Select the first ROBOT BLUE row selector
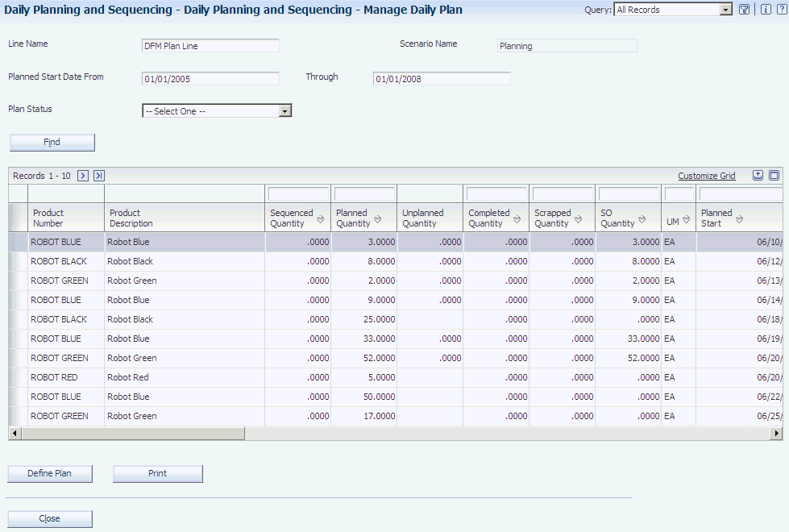789x532 pixels. point(18,242)
